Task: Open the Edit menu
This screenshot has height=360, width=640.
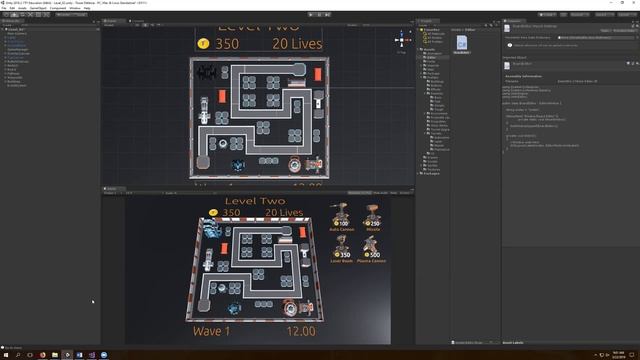Action: pos(12,8)
